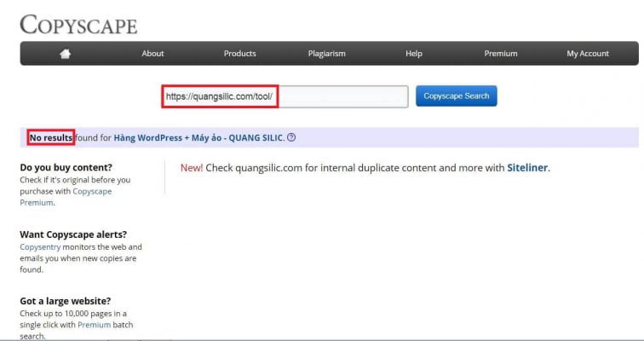Click the Copyscape Search button
Image resolution: width=644 pixels, height=341 pixels.
point(457,96)
